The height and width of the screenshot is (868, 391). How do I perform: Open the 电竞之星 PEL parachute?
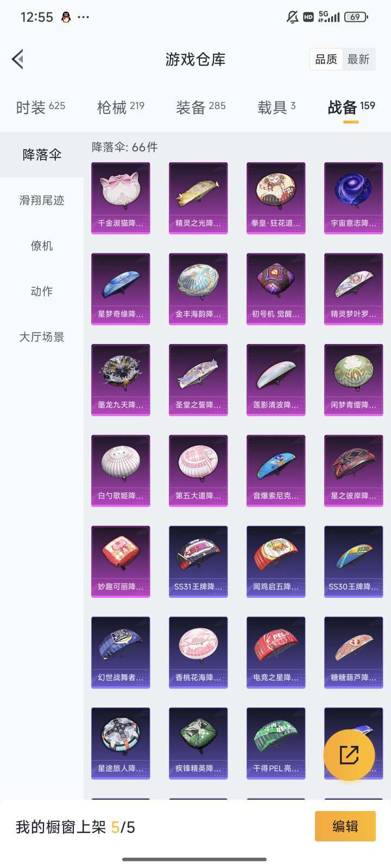point(276,653)
